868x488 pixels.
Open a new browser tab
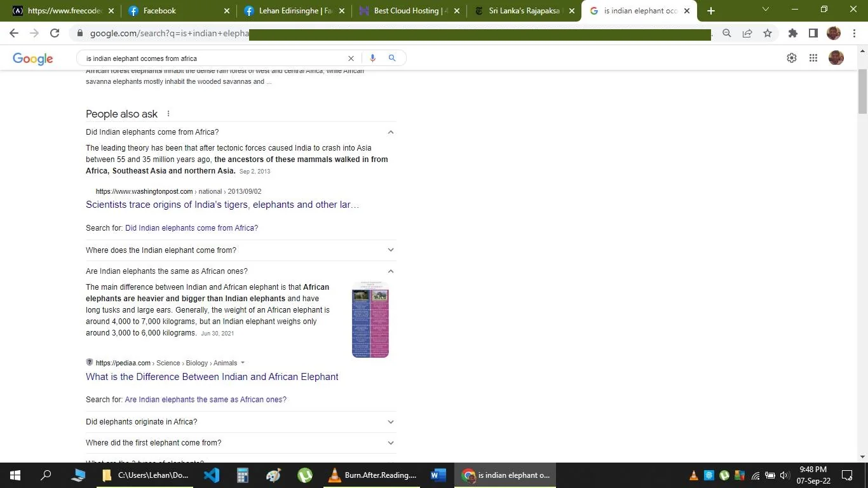pyautogui.click(x=711, y=11)
